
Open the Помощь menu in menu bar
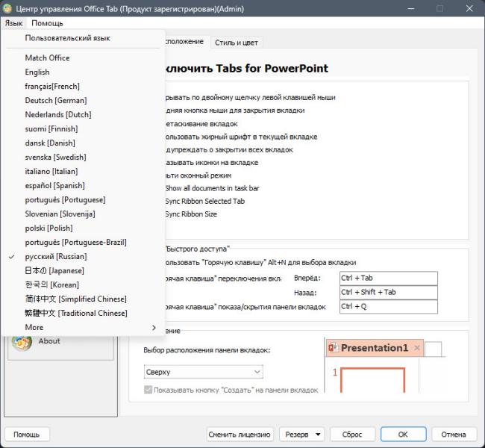pyautogui.click(x=47, y=23)
